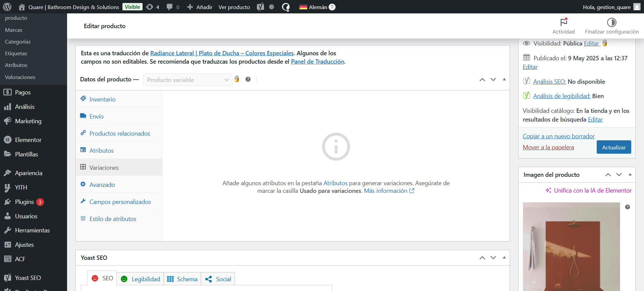Open the Visible status badge
The width and height of the screenshot is (644, 291).
pos(132,7)
